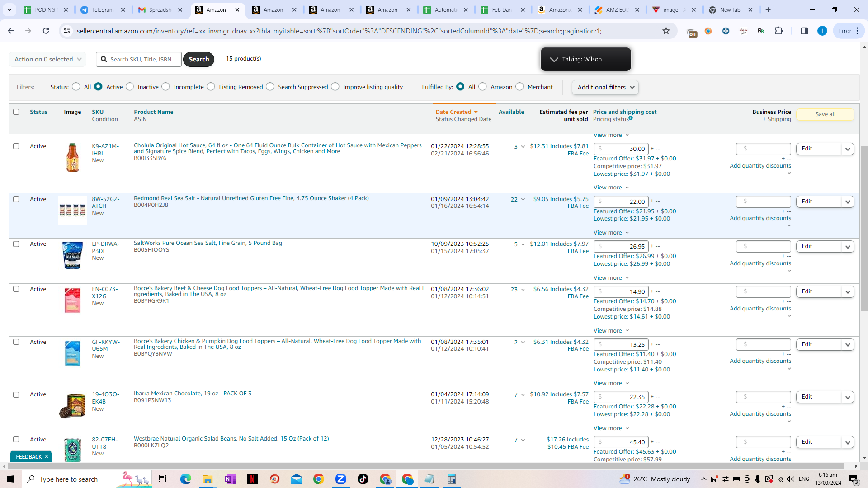Select the Search Suppressed filter
This screenshot has width=868, height=488.
(x=270, y=87)
